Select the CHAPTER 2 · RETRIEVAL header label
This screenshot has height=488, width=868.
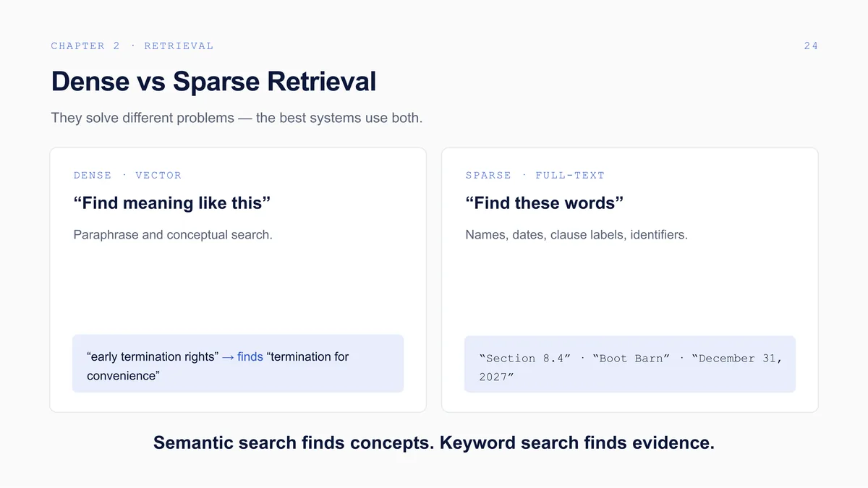coord(132,46)
